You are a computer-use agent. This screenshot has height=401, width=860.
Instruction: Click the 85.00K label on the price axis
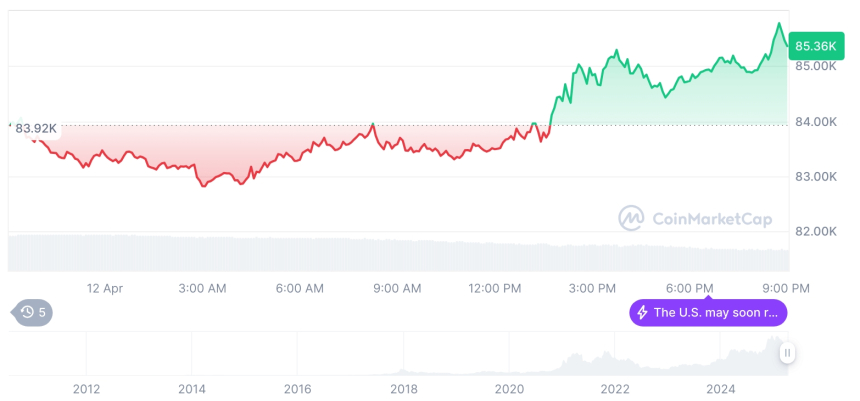816,67
